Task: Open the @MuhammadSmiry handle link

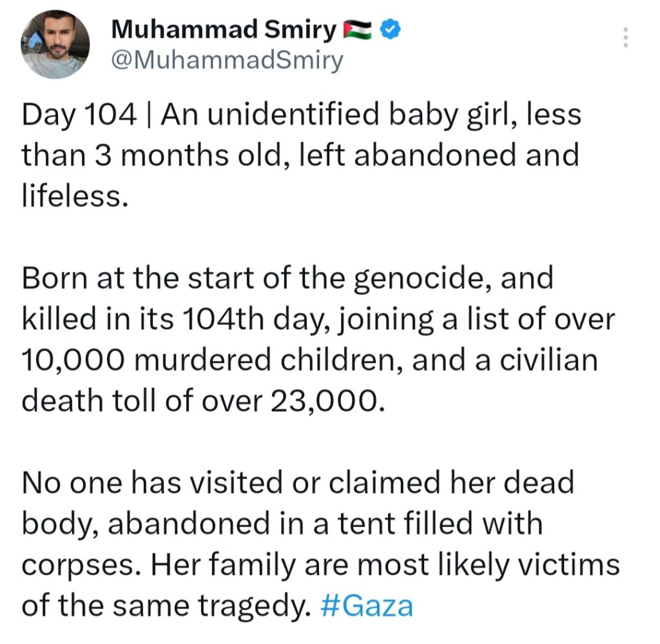Action: coord(228,61)
